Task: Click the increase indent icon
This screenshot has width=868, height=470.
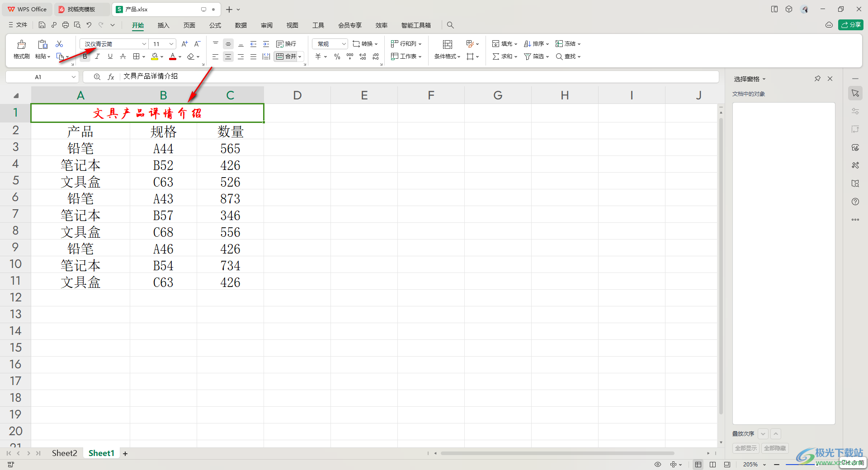Action: 266,44
